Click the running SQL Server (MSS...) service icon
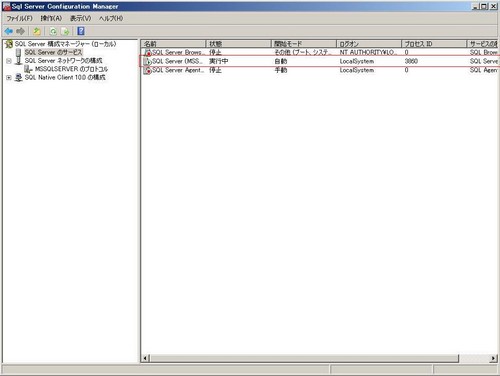Viewport: 500px width, 376px height. [147, 61]
